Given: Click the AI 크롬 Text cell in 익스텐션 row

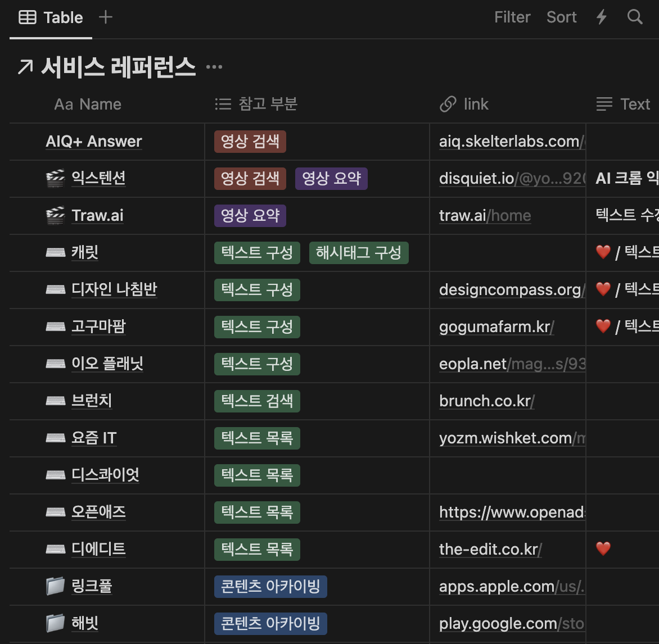Looking at the screenshot, I should [622, 179].
